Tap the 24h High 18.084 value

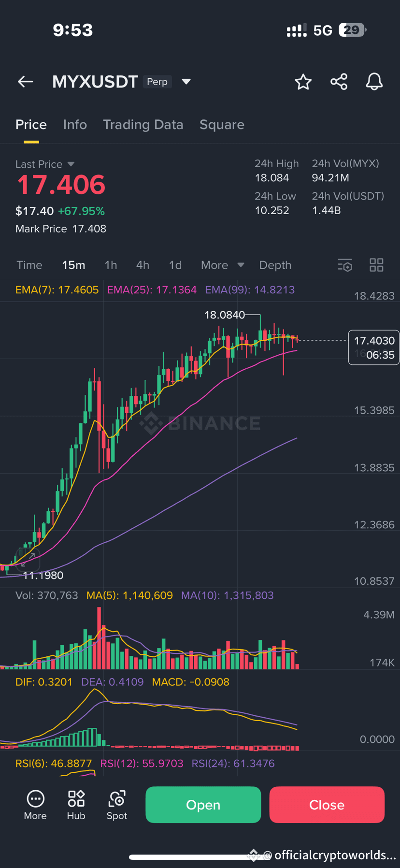coord(272,178)
